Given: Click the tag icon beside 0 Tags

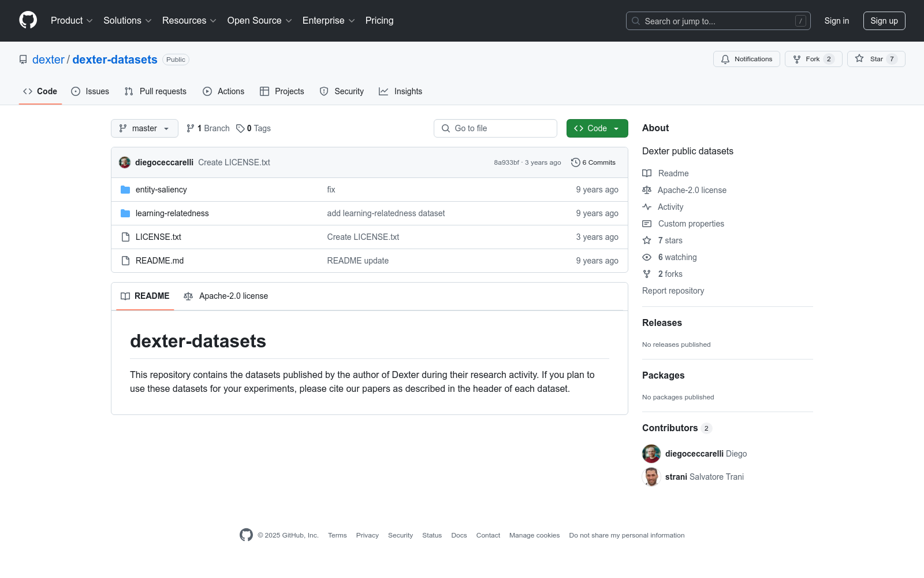Looking at the screenshot, I should [x=240, y=128].
